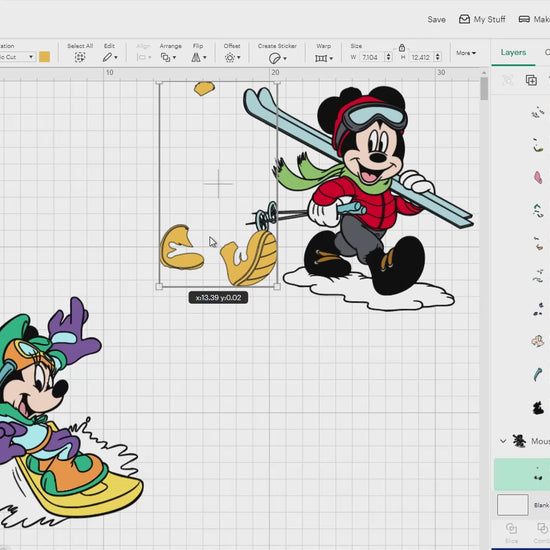Expand the Flip dropdown arrow
The image size is (550, 550).
204,58
